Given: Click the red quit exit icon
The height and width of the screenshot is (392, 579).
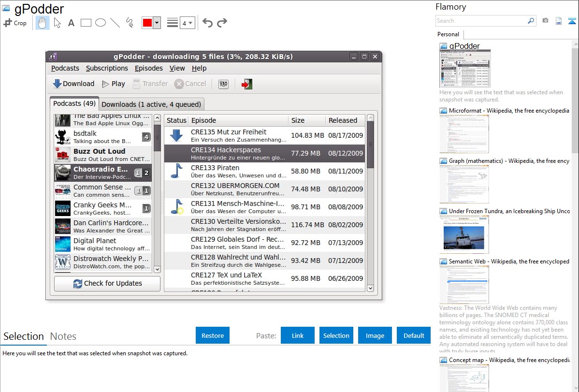Looking at the screenshot, I should 246,84.
